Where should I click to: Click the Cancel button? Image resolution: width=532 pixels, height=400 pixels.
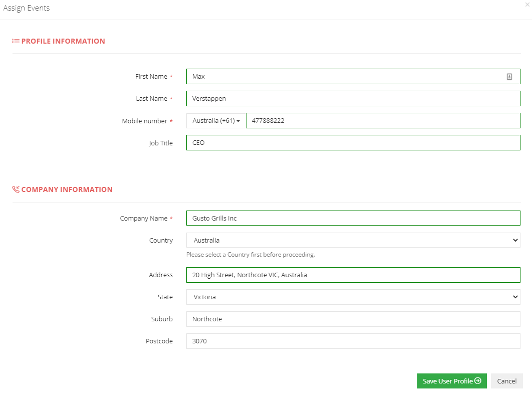(x=506, y=381)
